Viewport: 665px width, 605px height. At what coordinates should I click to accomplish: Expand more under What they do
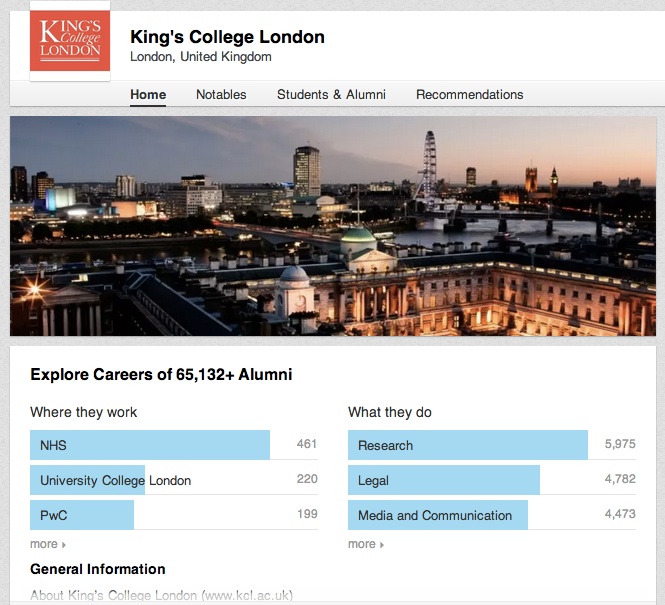point(366,544)
